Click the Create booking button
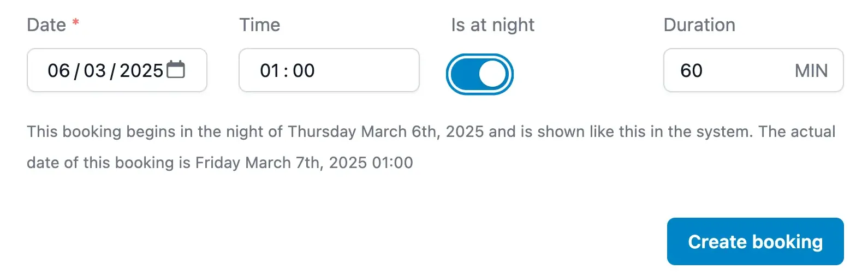868x275 pixels. pyautogui.click(x=755, y=242)
